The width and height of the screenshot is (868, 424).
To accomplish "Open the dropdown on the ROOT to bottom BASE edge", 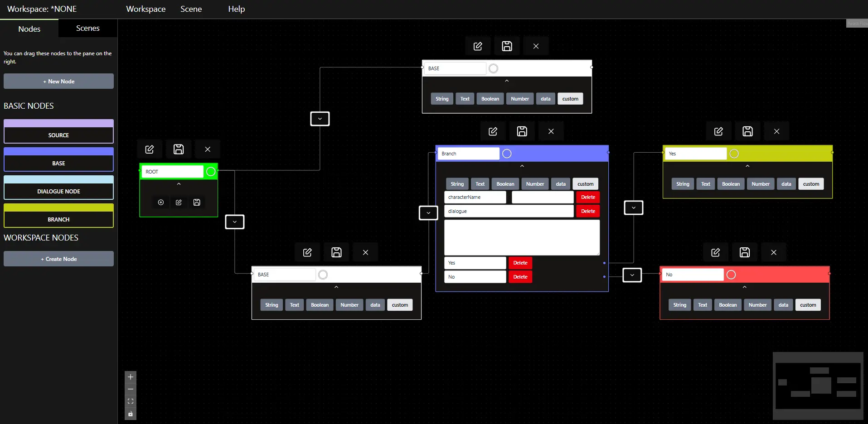I will click(x=235, y=222).
